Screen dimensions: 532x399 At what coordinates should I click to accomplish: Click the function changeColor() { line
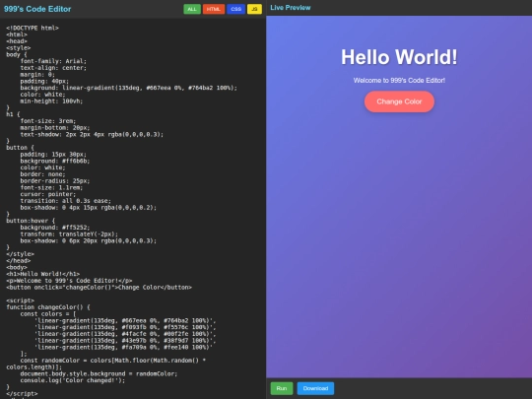pyautogui.click(x=48, y=307)
